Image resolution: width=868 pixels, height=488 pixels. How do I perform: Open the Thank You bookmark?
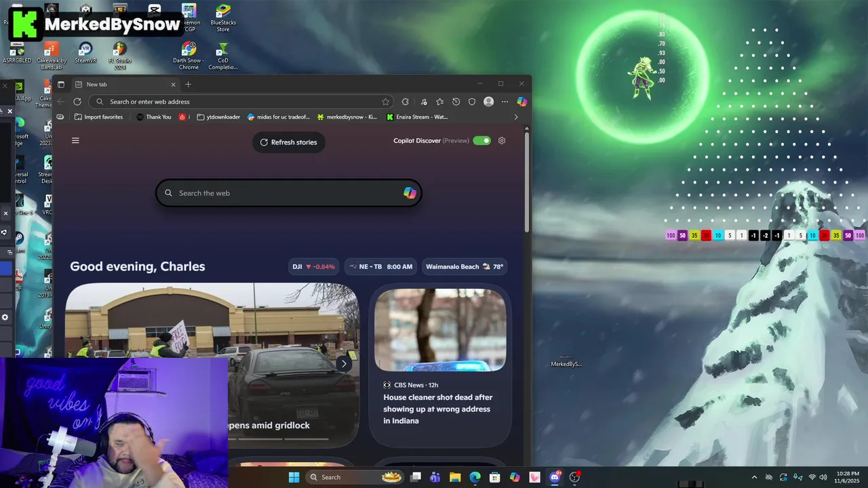tap(154, 117)
